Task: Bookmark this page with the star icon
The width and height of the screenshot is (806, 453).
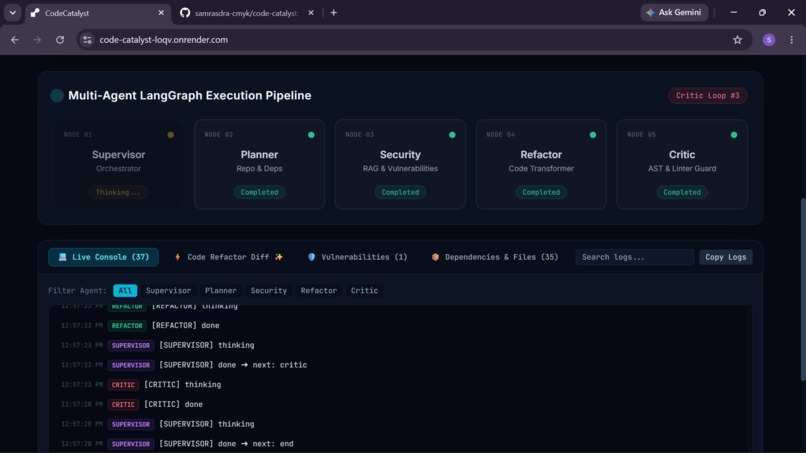Action: point(738,40)
